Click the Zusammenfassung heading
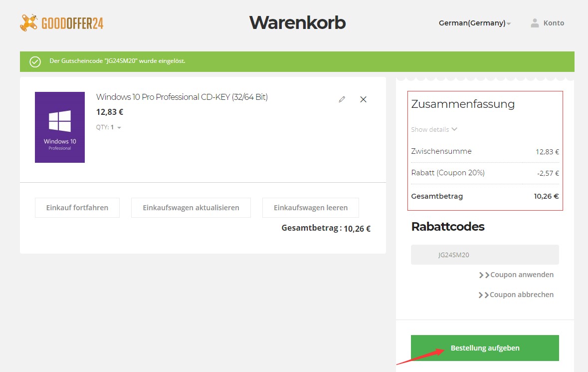Screen dimensions: 588x372 (x=463, y=104)
